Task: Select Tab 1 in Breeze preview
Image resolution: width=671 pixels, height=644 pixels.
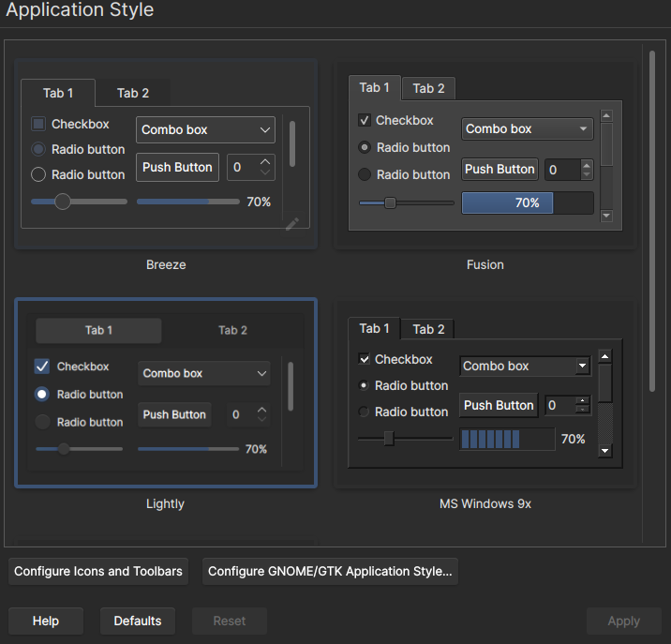Action: (58, 93)
